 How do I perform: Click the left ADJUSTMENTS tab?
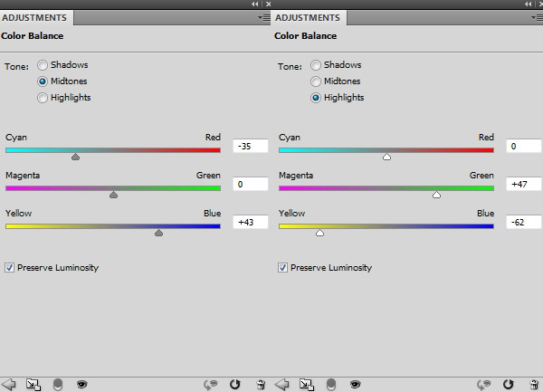[34, 17]
